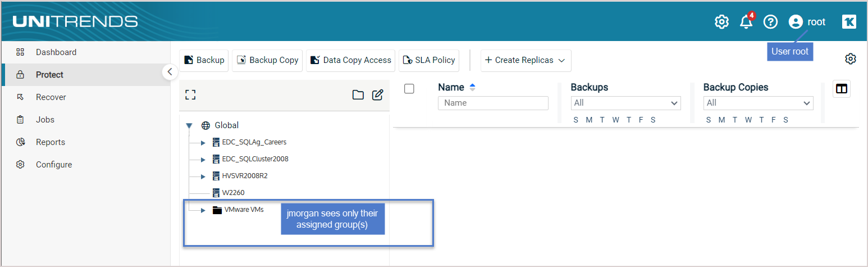Image resolution: width=868 pixels, height=267 pixels.
Task: Click the Name column header
Action: tap(451, 87)
